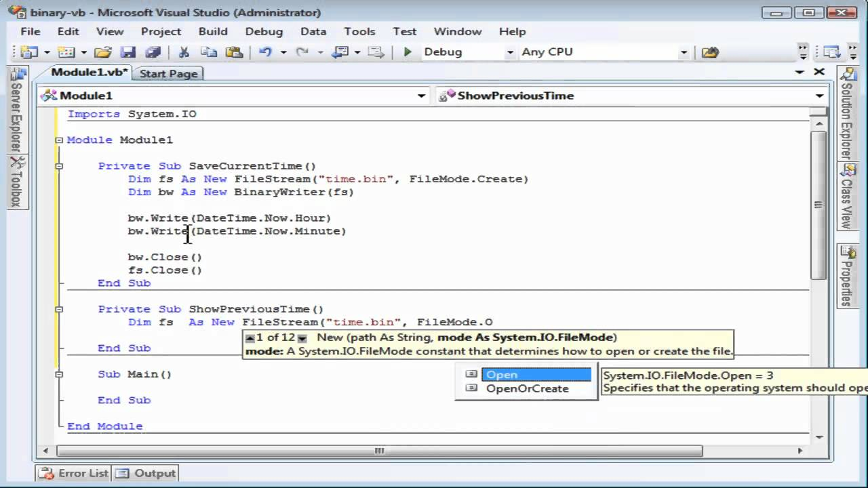The height and width of the screenshot is (488, 868).
Task: Open the Debug menu
Action: click(x=264, y=31)
